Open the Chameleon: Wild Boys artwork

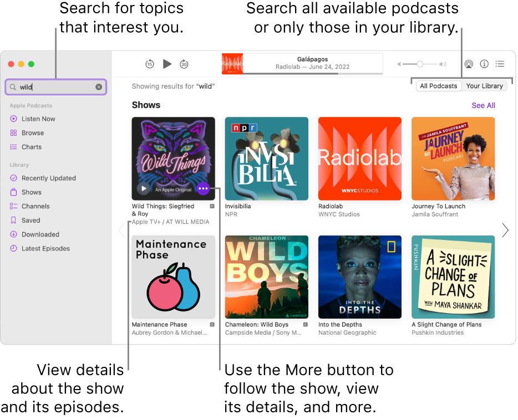(x=267, y=277)
